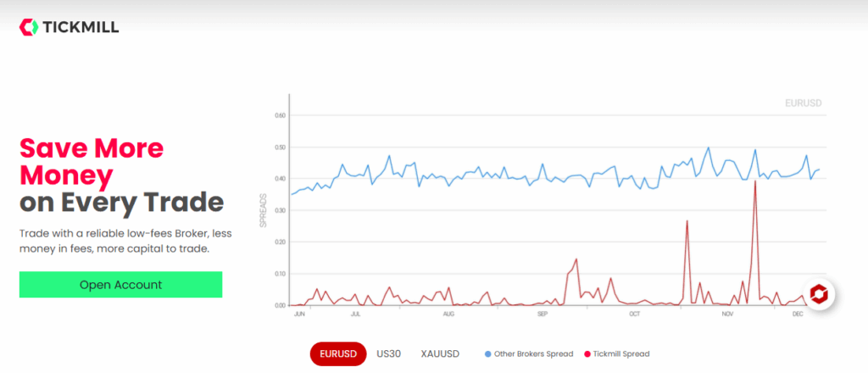Click the 0.00 y-axis value
The image size is (868, 373).
click(279, 305)
